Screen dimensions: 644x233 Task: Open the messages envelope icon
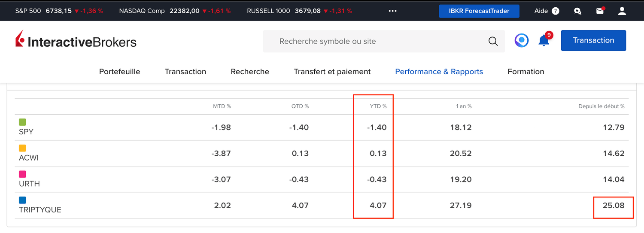600,11
